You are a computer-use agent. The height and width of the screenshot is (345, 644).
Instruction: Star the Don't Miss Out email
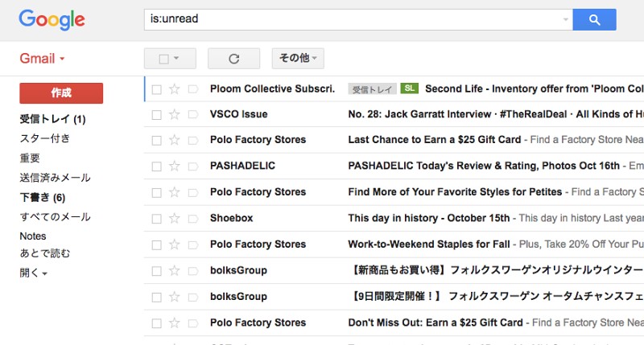(175, 322)
